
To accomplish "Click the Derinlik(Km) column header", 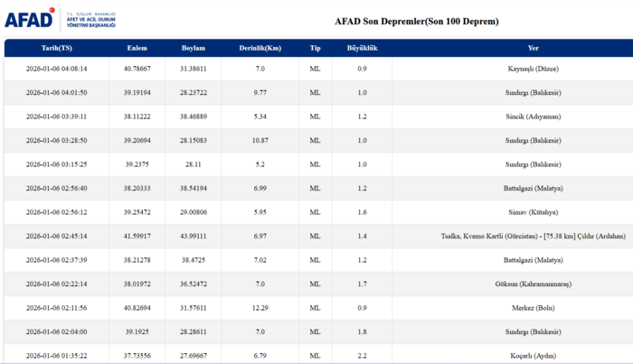I will pos(260,48).
